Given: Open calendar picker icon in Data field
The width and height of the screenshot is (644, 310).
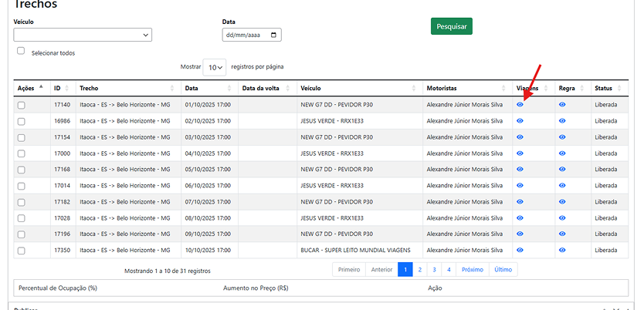Looking at the screenshot, I should tap(274, 35).
